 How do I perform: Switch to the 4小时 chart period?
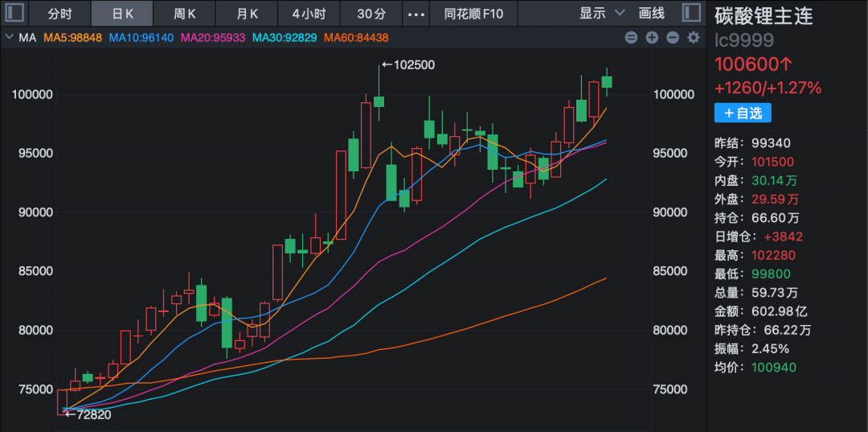pos(309,14)
